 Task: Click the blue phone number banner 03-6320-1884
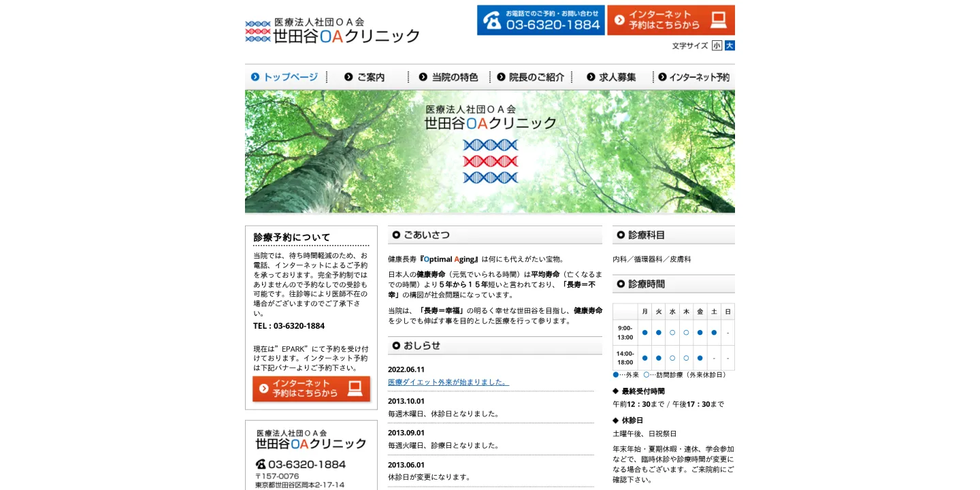tap(540, 20)
